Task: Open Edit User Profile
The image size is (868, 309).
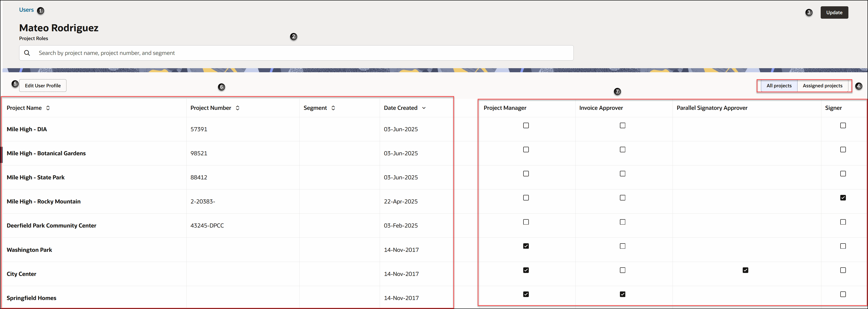Action: coord(43,86)
